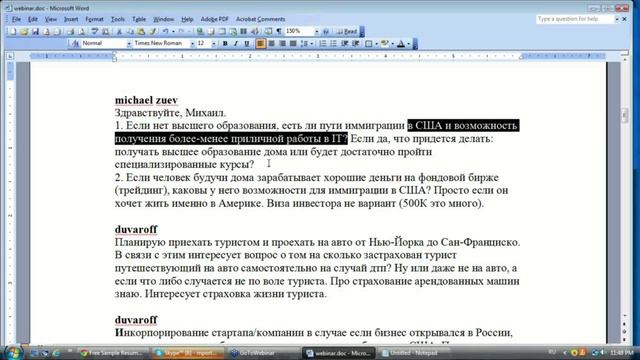Click the Paste clipboard icon
Viewport: 640px width, 360px height.
point(141,31)
